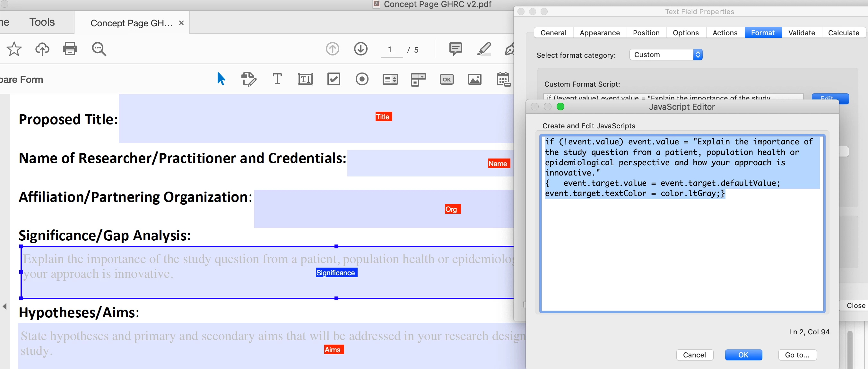Select the radio button field tool
Image resolution: width=868 pixels, height=369 pixels.
[x=362, y=80]
